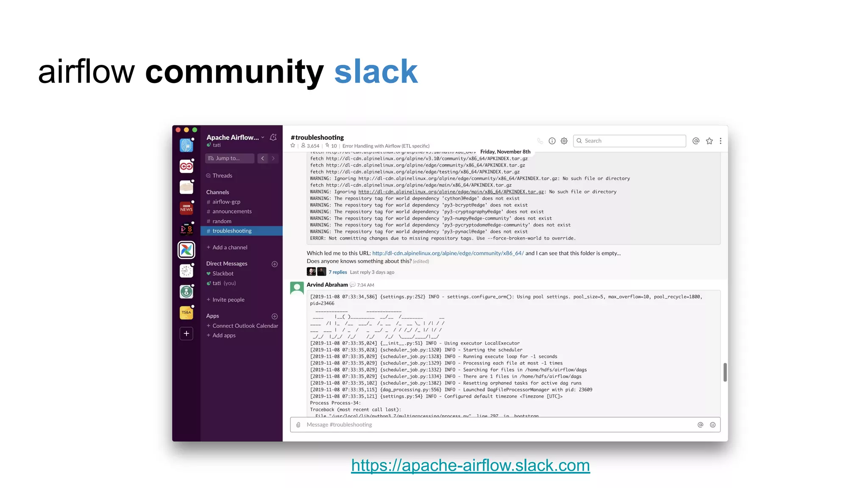Click the Channels section header
Image resolution: width=868 pixels, height=488 pixels.
pyautogui.click(x=217, y=192)
